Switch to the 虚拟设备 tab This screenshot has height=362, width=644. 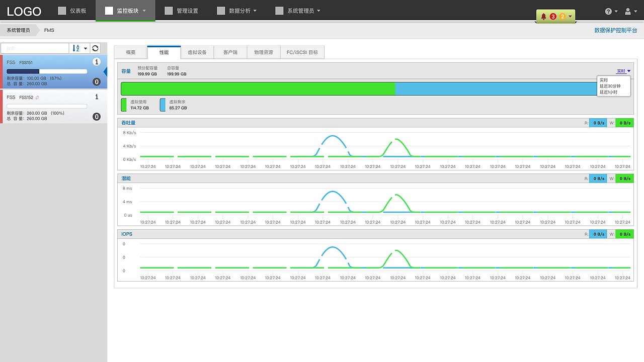197,52
